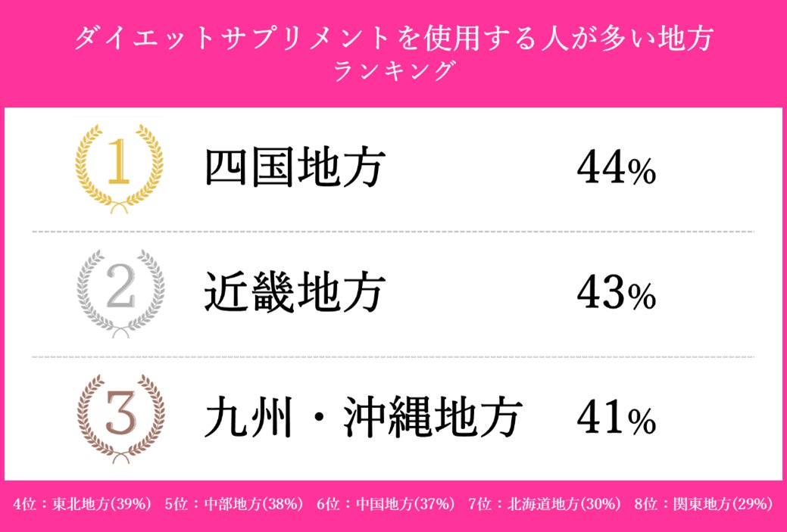
Task: Click the ランキング subtitle text
Action: 393,70
